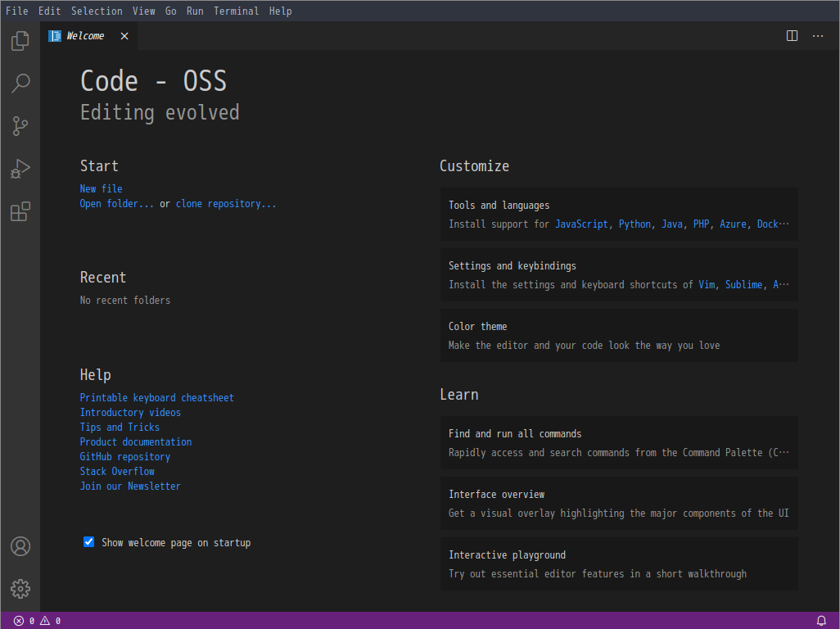Open the File menu

[16, 11]
